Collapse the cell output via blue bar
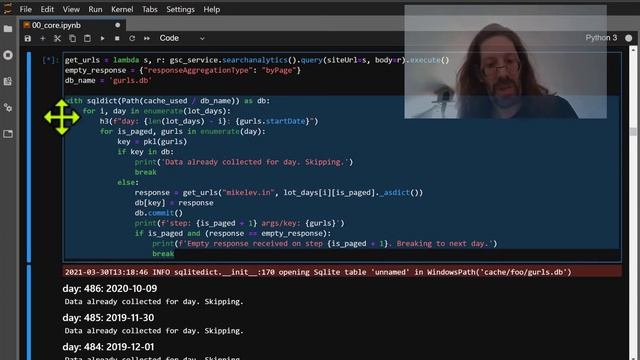 [29, 312]
